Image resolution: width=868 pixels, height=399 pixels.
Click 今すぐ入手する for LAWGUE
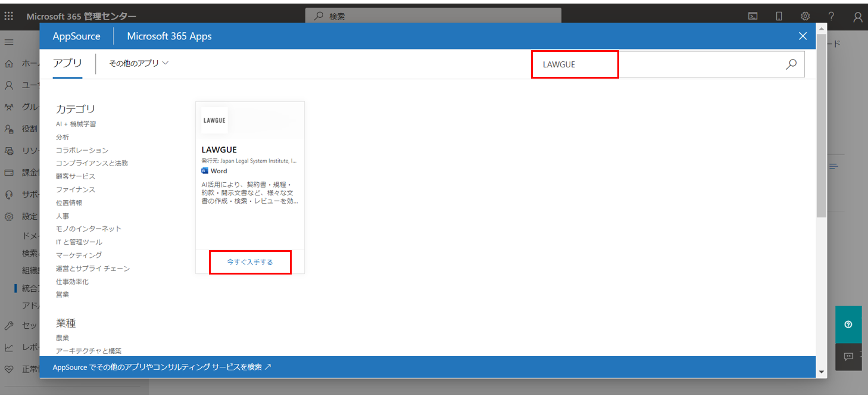(250, 262)
